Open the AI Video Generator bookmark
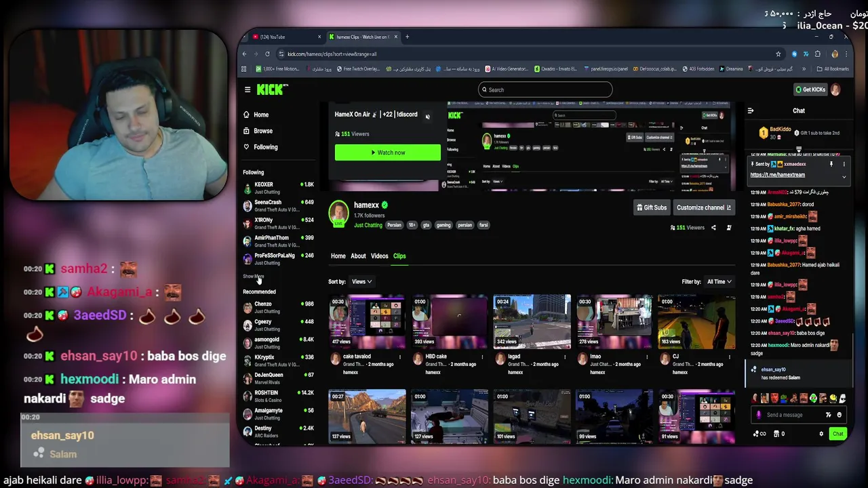Image resolution: width=868 pixels, height=488 pixels. tap(508, 69)
